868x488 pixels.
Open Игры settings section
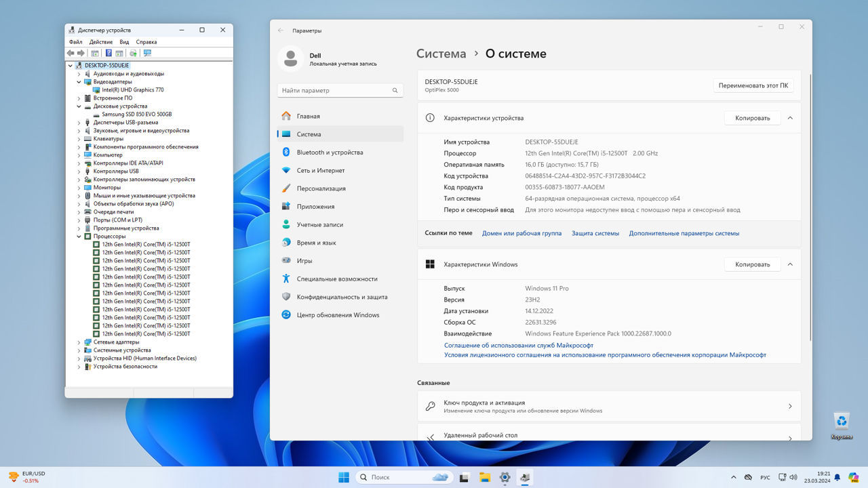point(340,260)
